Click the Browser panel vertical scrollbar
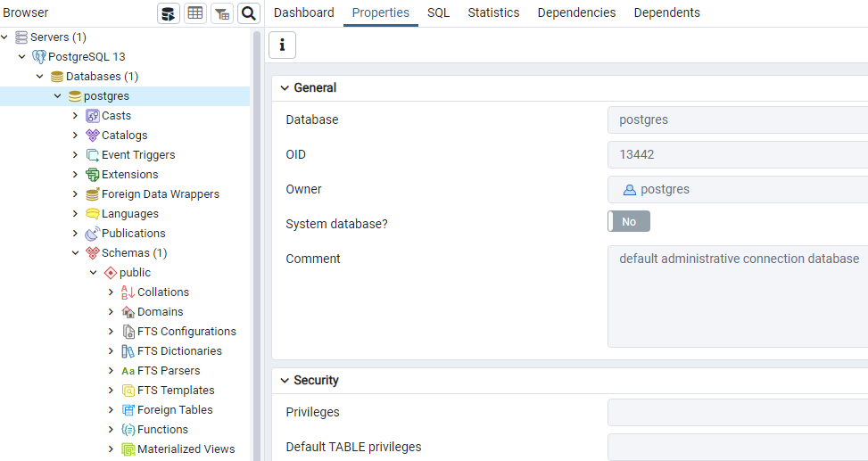Viewport: 868px width, 461px height. (x=256, y=246)
